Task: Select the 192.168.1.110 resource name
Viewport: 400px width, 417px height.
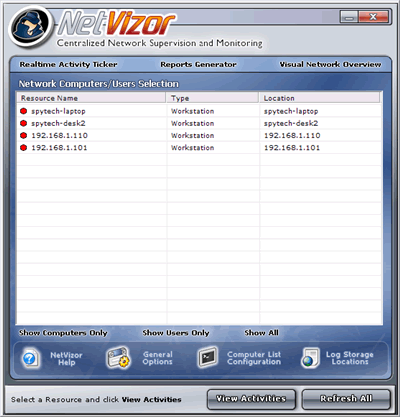Action: (x=59, y=136)
